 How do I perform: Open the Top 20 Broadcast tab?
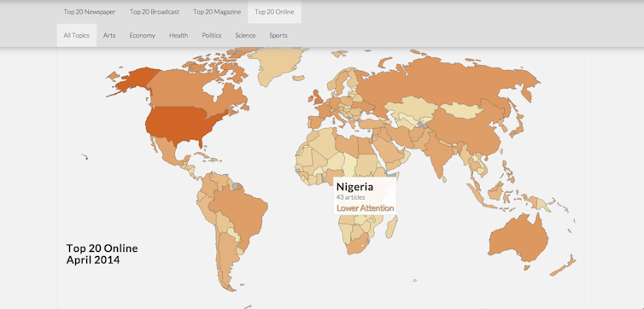tap(155, 12)
